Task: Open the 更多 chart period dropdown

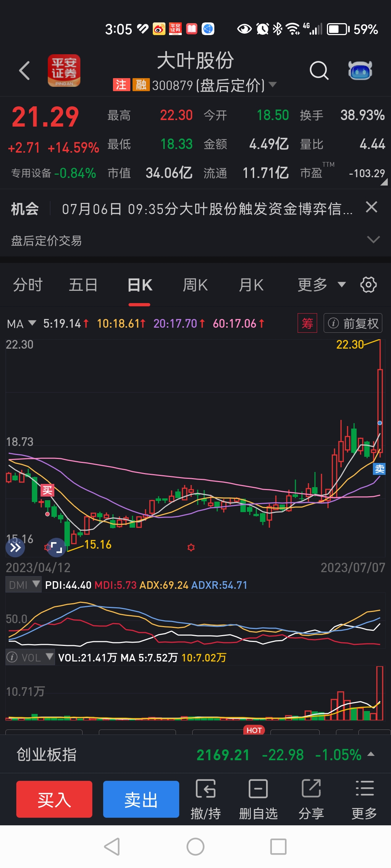Action: click(321, 285)
